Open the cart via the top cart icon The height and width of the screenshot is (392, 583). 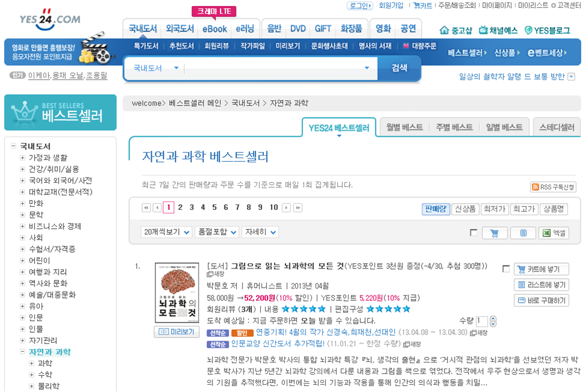point(416,5)
